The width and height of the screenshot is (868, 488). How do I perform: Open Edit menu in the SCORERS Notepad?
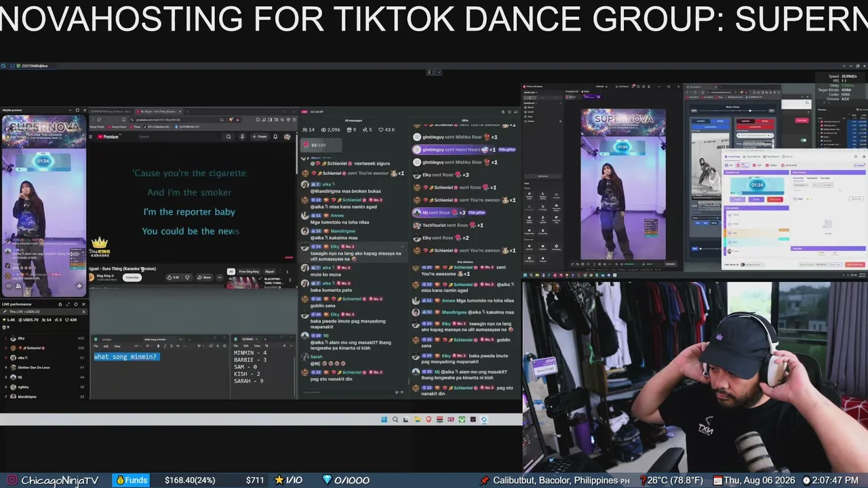point(245,346)
